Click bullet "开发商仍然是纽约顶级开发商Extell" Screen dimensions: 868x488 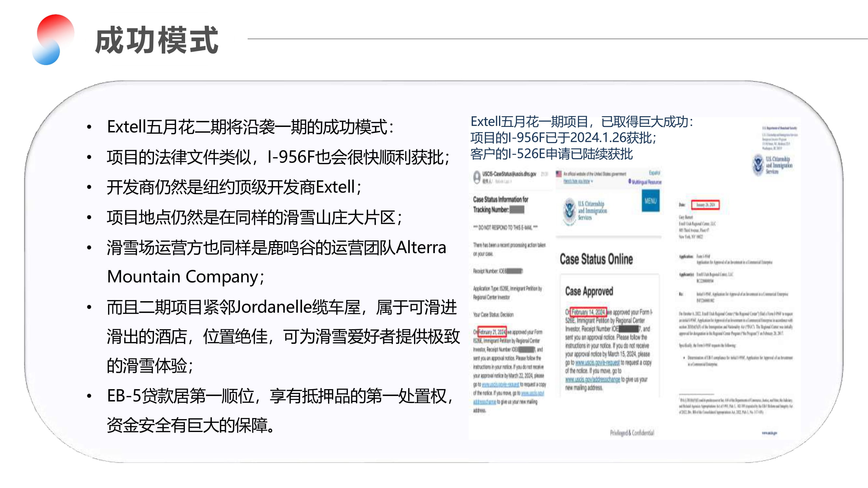tap(234, 187)
